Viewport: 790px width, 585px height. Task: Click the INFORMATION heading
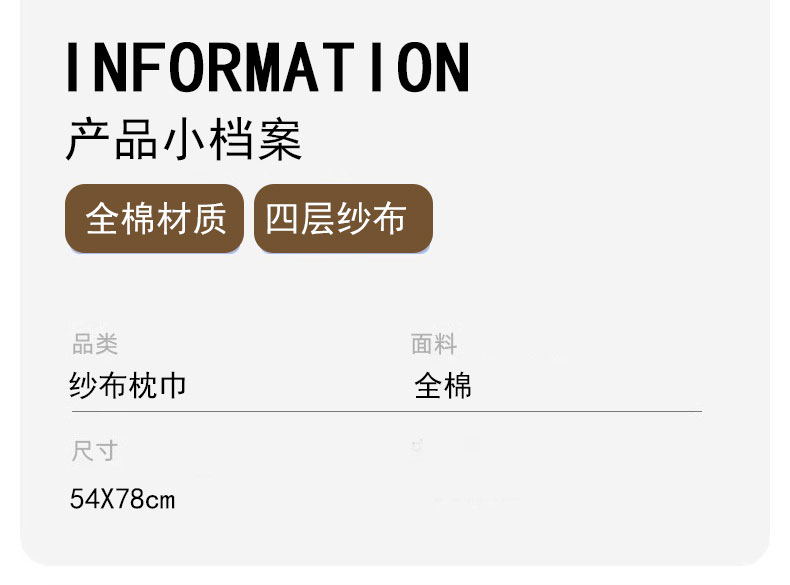point(267,67)
